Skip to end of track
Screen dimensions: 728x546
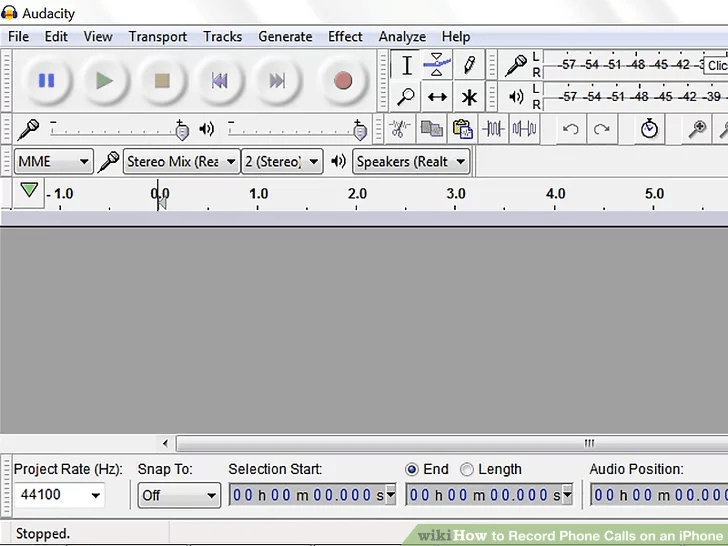(277, 81)
